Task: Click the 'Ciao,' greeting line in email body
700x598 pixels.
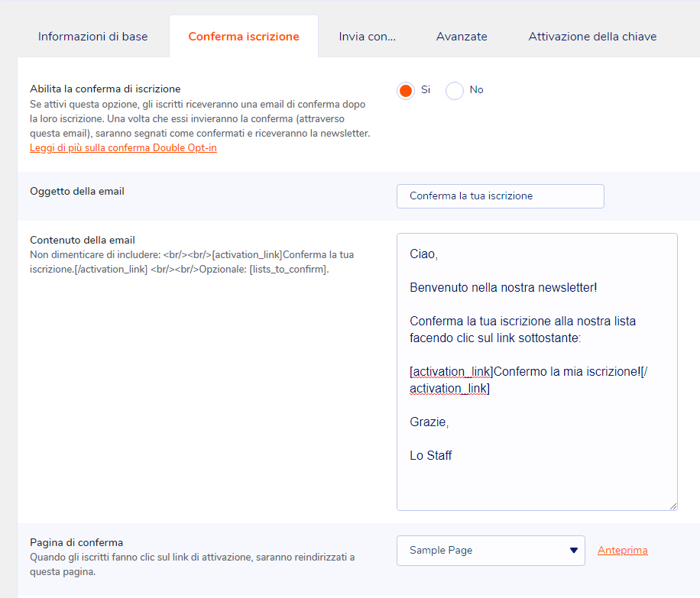Action: point(423,254)
